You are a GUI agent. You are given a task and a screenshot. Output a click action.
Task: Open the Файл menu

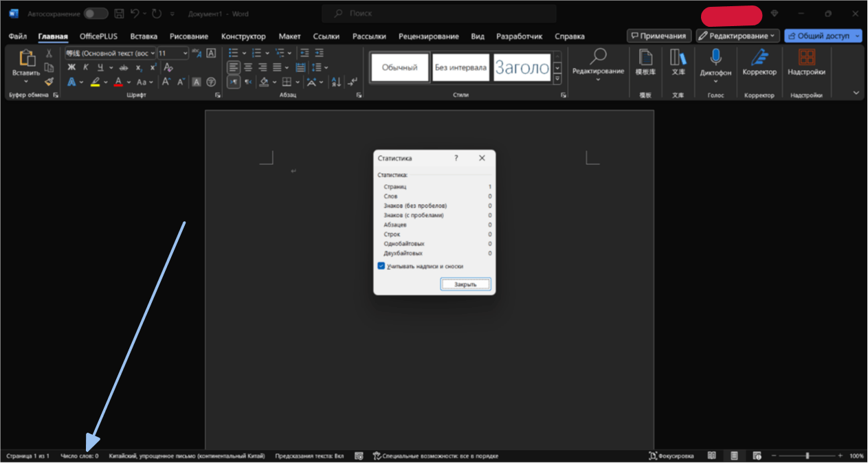click(18, 36)
